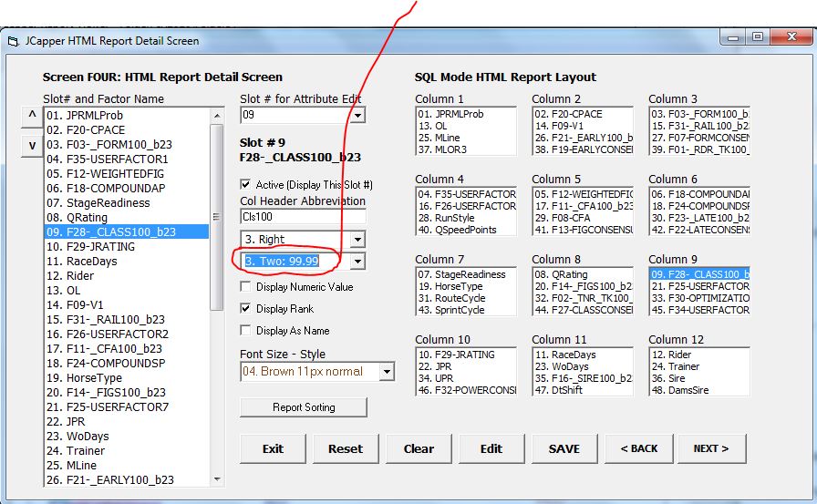Select 02. F20-CPACE in slot list
Image resolution: width=817 pixels, height=504 pixels.
[127, 130]
